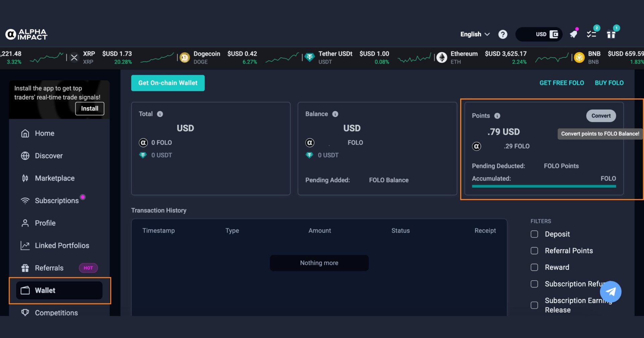Open Subscriptions in sidebar
This screenshot has height=338, width=644.
click(x=59, y=201)
